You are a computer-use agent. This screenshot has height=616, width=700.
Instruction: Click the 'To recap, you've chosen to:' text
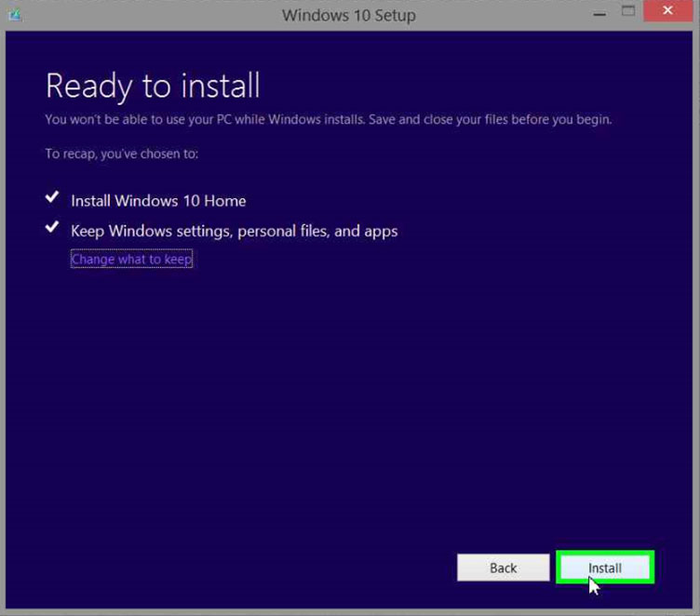coord(121,154)
